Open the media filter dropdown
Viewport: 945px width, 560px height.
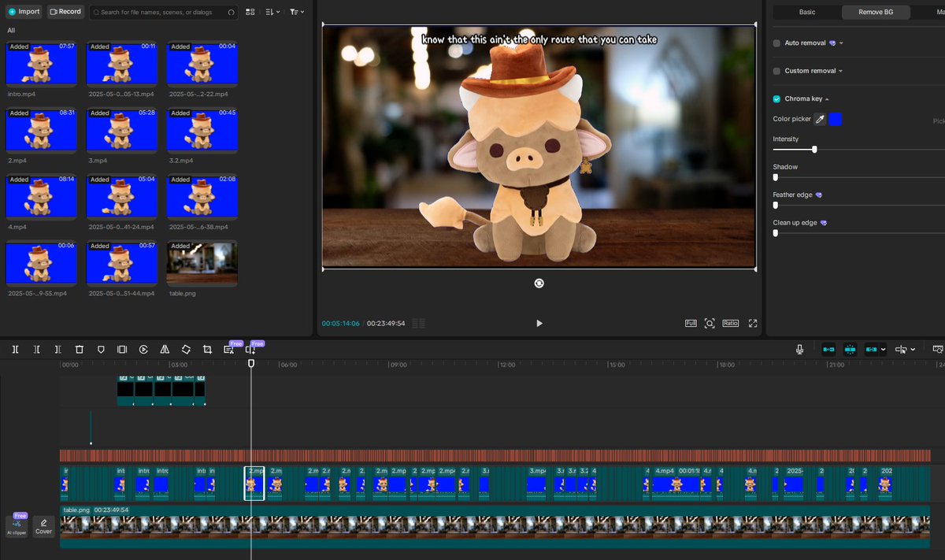[x=297, y=13]
